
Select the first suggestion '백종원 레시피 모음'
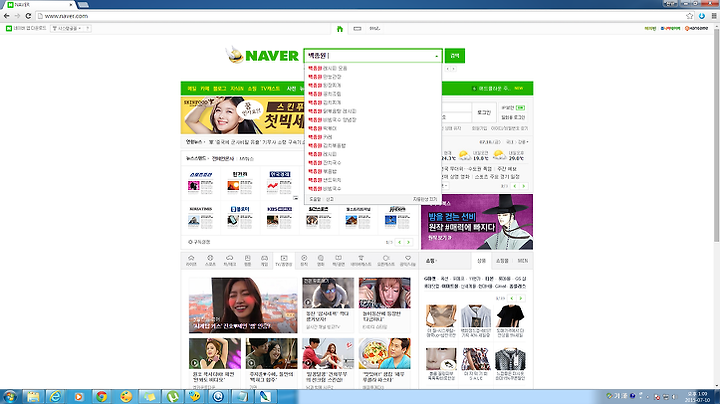coord(328,68)
